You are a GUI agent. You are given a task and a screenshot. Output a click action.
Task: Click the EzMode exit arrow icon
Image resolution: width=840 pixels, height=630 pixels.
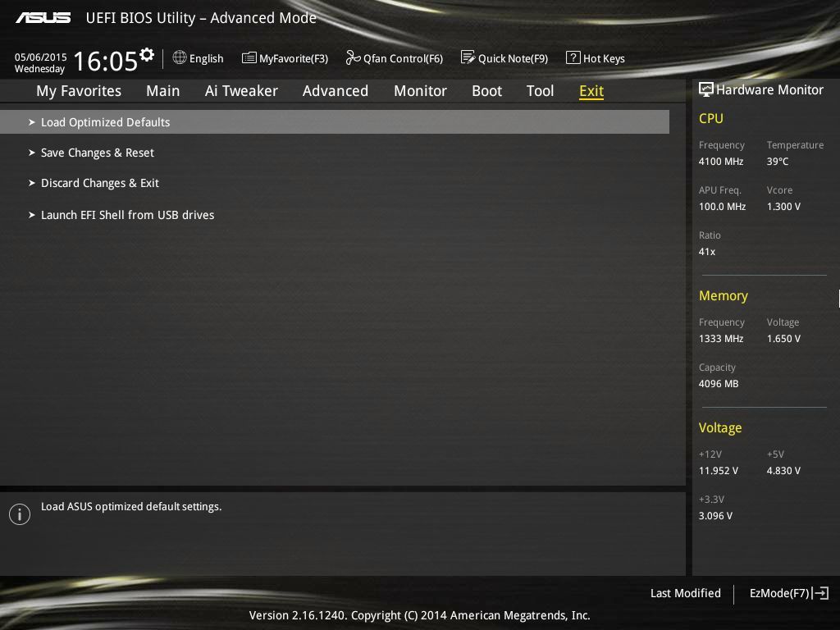[x=820, y=593]
